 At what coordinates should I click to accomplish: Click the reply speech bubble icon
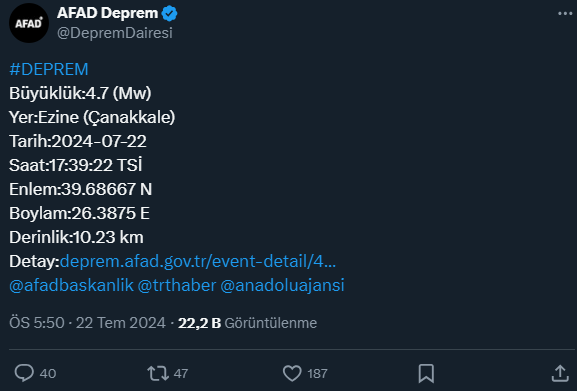pos(24,373)
